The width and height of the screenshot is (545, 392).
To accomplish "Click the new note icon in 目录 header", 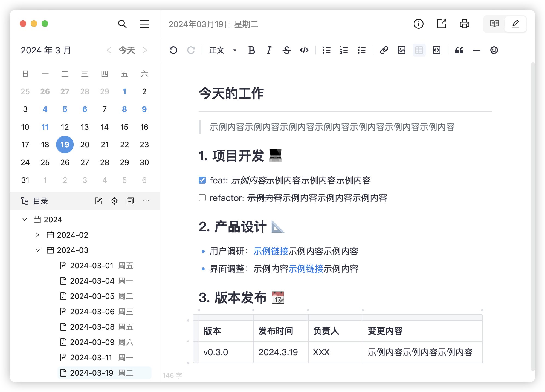I will (98, 201).
